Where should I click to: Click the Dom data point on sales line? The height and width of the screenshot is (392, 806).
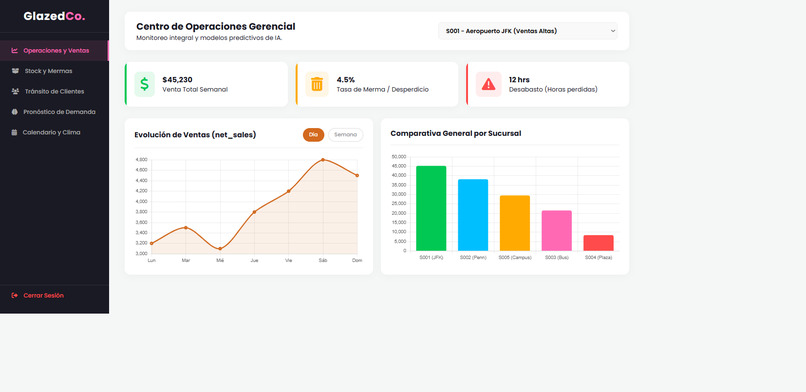coord(357,175)
